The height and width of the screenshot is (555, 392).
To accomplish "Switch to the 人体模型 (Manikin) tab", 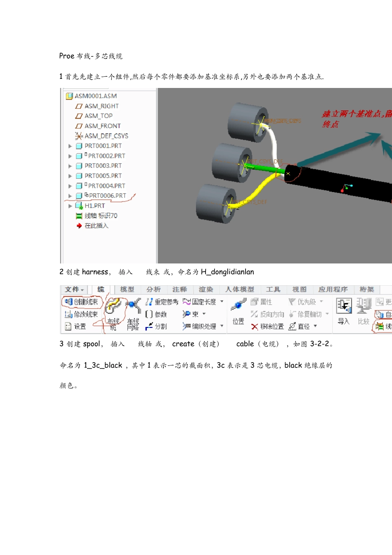I will point(240,289).
